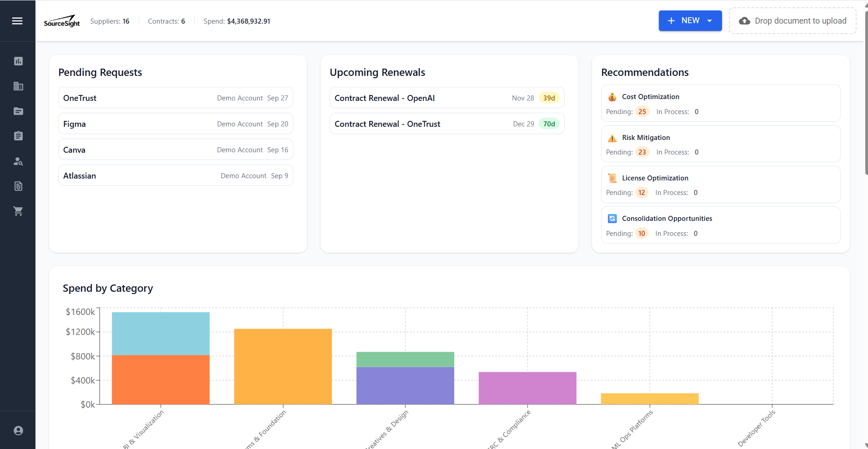Select the Suppliers building icon
868x449 pixels.
pos(18,86)
